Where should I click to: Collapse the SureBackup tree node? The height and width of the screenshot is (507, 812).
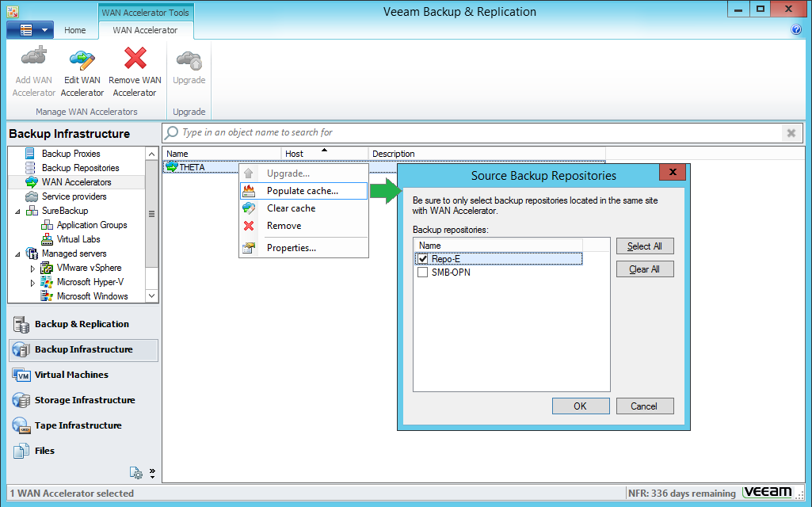pyautogui.click(x=18, y=212)
